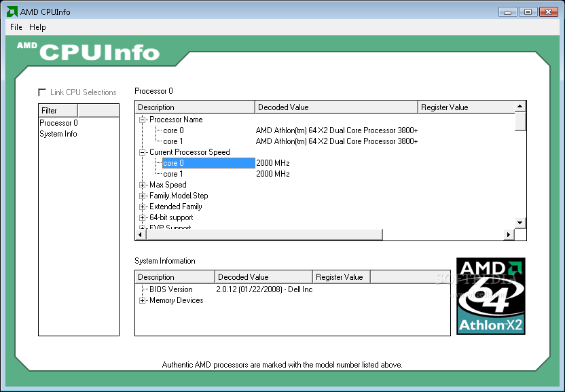The image size is (565, 392).
Task: Click the Filter column header
Action: 58,110
